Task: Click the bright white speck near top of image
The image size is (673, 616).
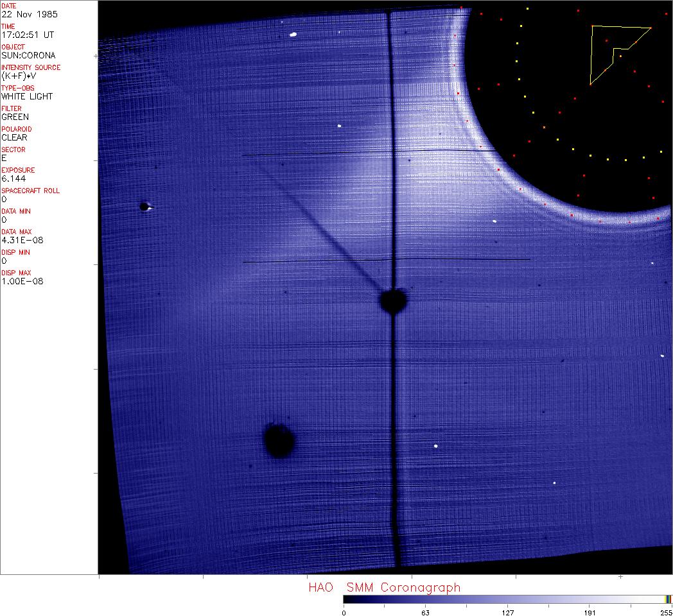Action: 293,35
